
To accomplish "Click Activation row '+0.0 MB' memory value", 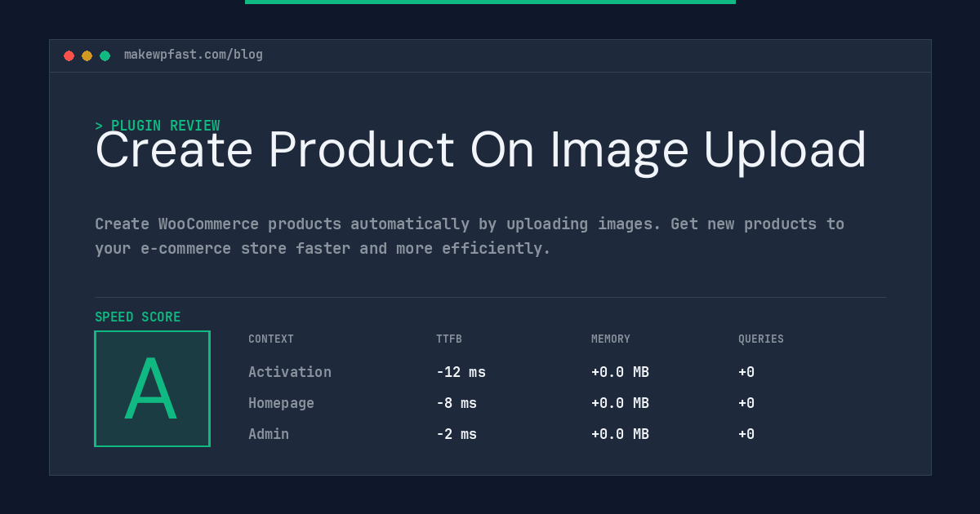I will click(620, 372).
